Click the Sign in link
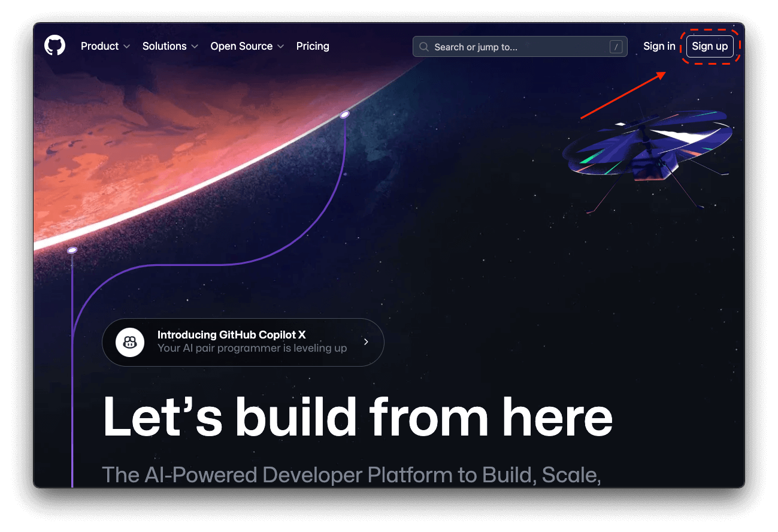The height and width of the screenshot is (532, 778). (659, 46)
